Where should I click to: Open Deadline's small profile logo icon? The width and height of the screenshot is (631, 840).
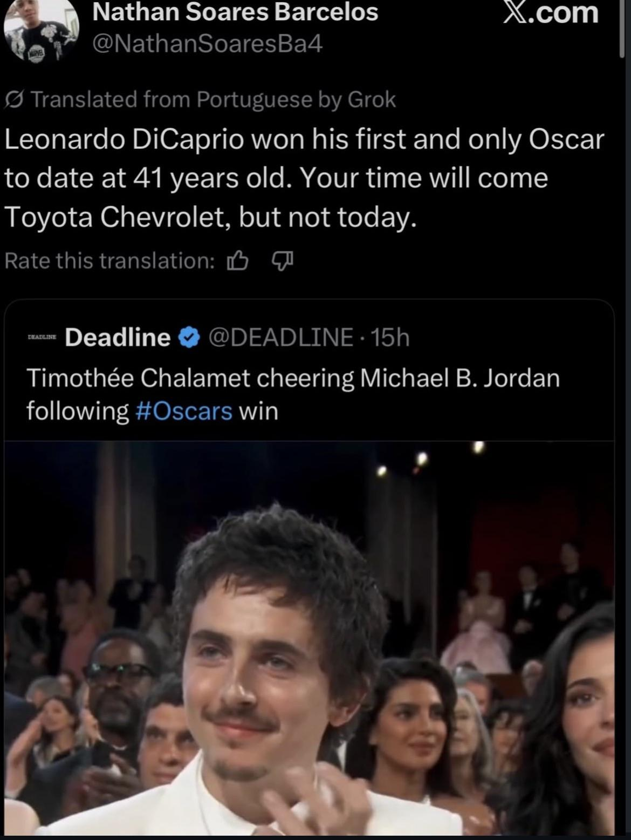[x=42, y=337]
